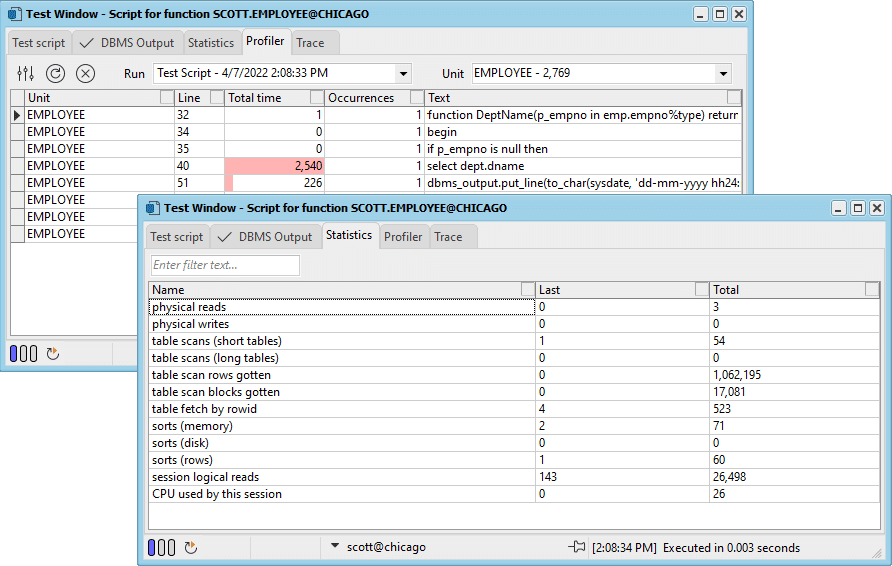Select Statistics tab in front window

click(349, 235)
